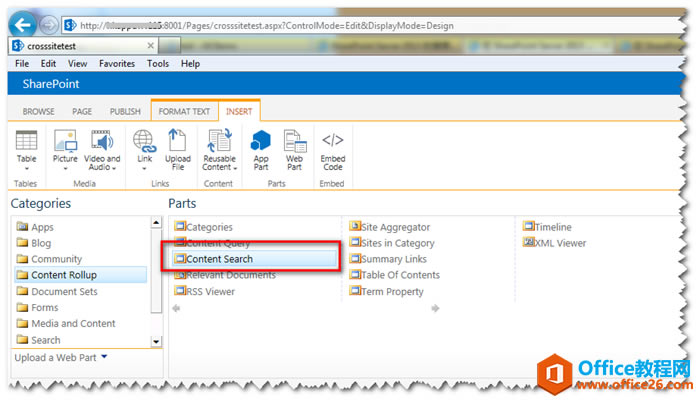
Task: Click the browser address bar URL
Action: point(267,26)
